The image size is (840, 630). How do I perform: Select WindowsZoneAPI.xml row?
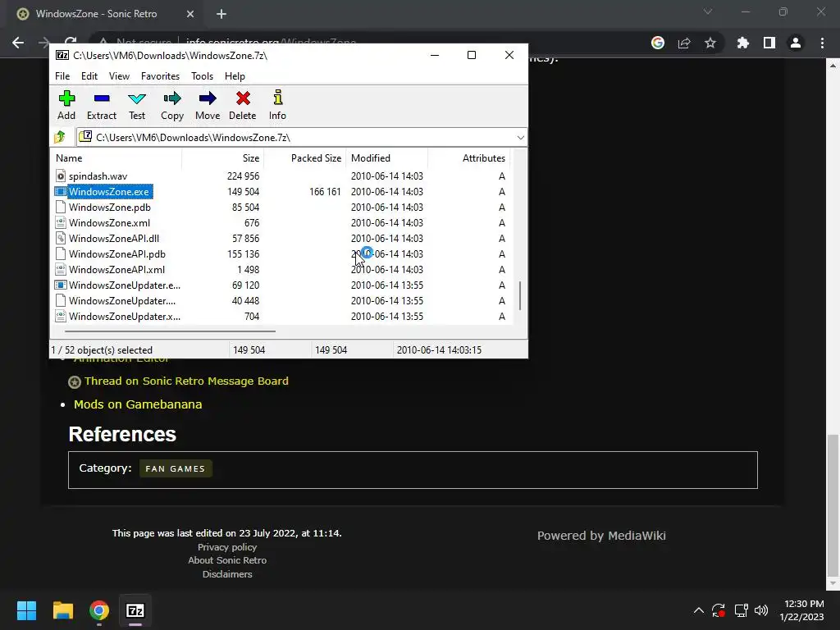coord(281,269)
